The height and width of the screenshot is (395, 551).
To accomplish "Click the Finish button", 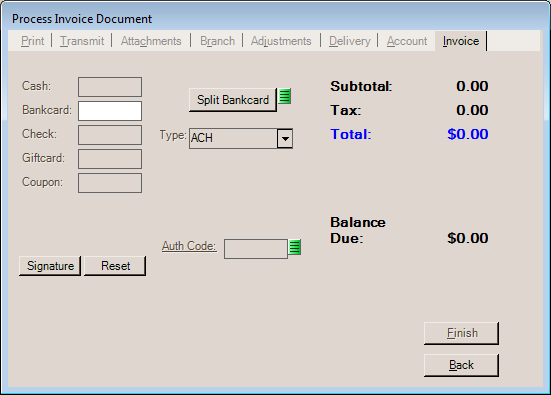I will [x=461, y=333].
